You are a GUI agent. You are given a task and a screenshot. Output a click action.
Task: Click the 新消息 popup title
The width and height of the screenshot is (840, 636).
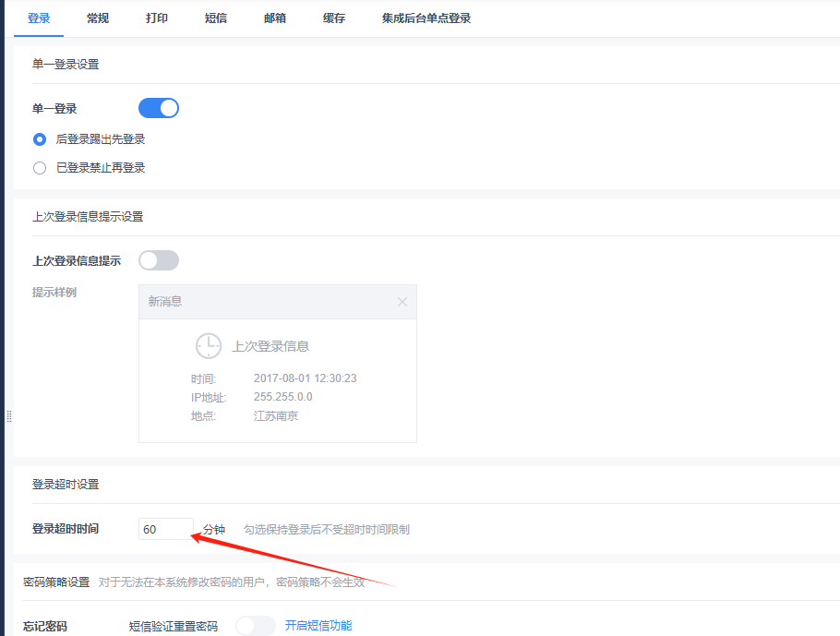pyautogui.click(x=165, y=302)
